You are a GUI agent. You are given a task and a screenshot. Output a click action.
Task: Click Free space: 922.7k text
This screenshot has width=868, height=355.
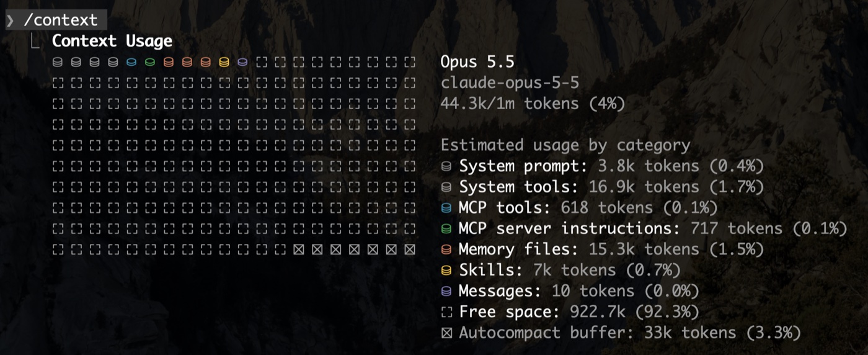579,312
